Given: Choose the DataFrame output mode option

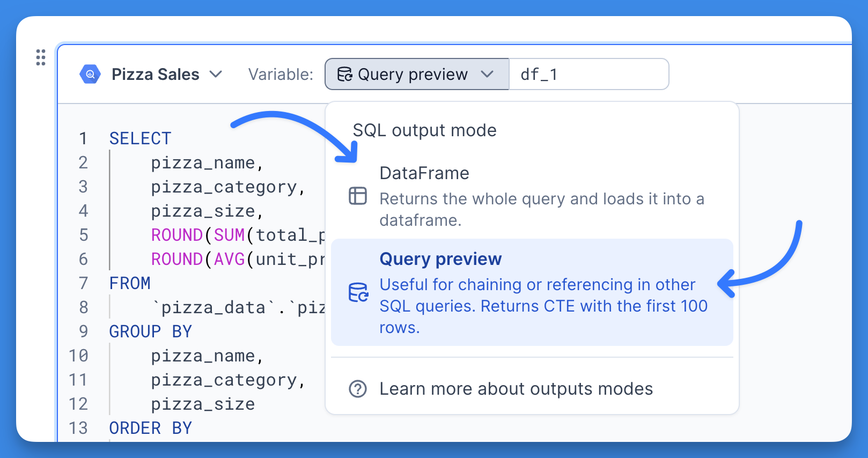Looking at the screenshot, I should 532,196.
